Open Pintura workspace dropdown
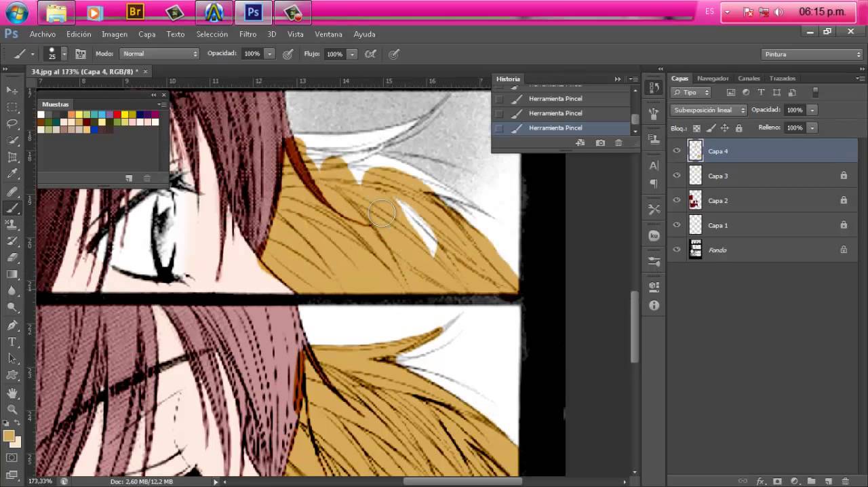Viewport: 868px width, 487px height. coord(812,54)
